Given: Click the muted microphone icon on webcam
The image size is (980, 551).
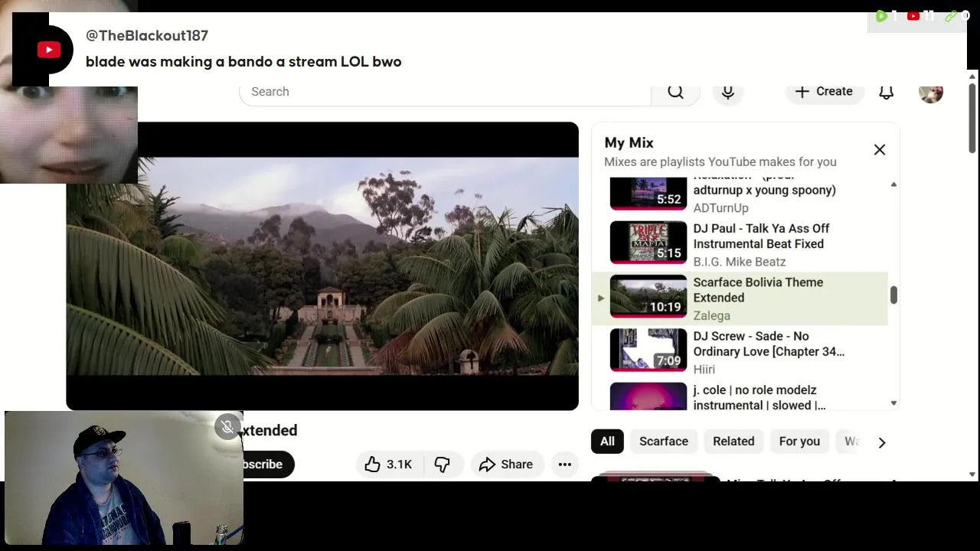Looking at the screenshot, I should pos(227,427).
